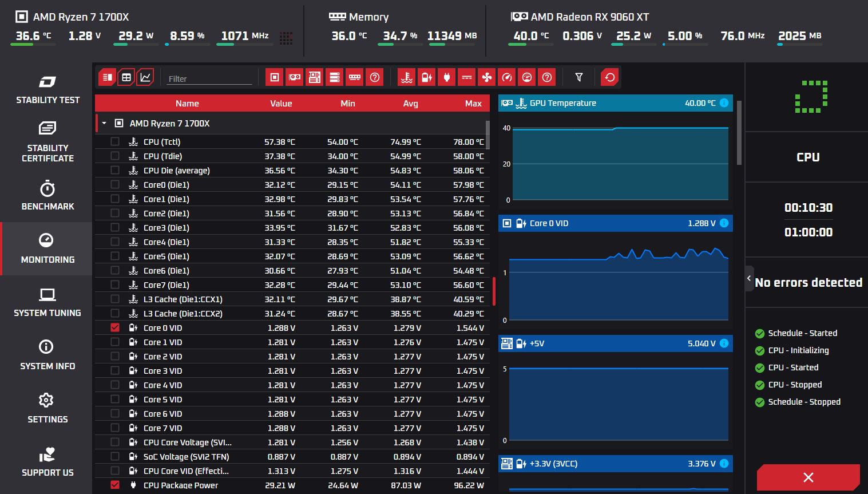
Task: Toggle the unknown sensor type filter icon
Action: click(547, 77)
